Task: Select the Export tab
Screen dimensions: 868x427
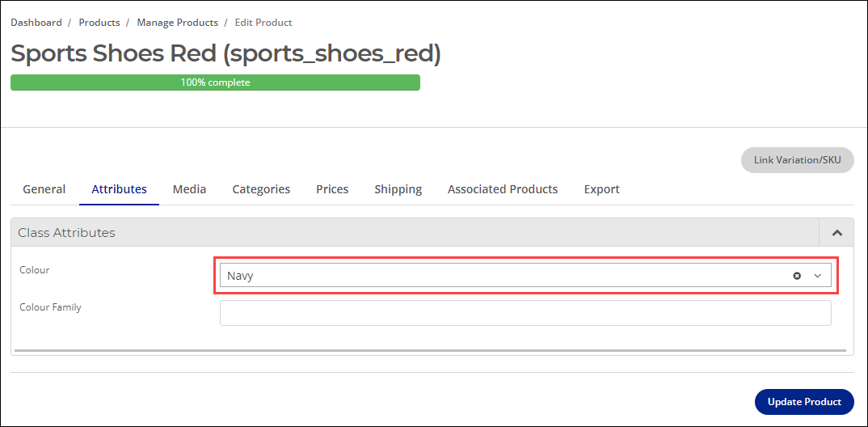Action: pos(602,189)
